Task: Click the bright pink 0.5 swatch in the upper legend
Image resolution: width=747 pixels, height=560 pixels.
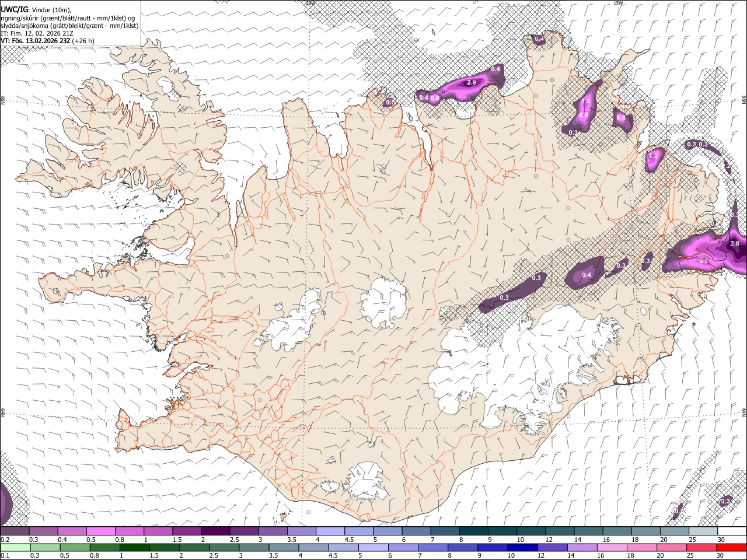Action: click(100, 531)
